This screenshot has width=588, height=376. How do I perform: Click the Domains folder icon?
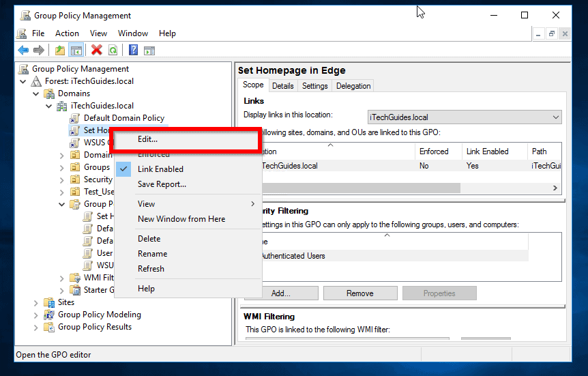(x=49, y=93)
